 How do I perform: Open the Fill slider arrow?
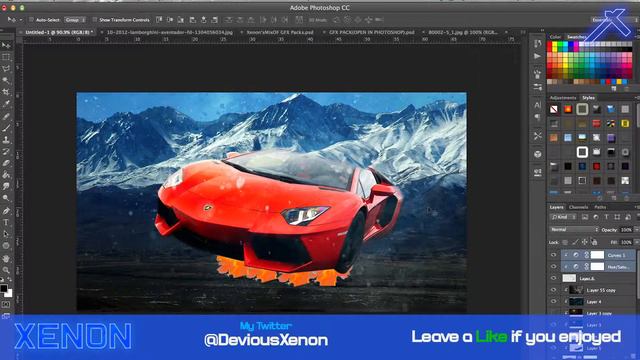click(636, 242)
